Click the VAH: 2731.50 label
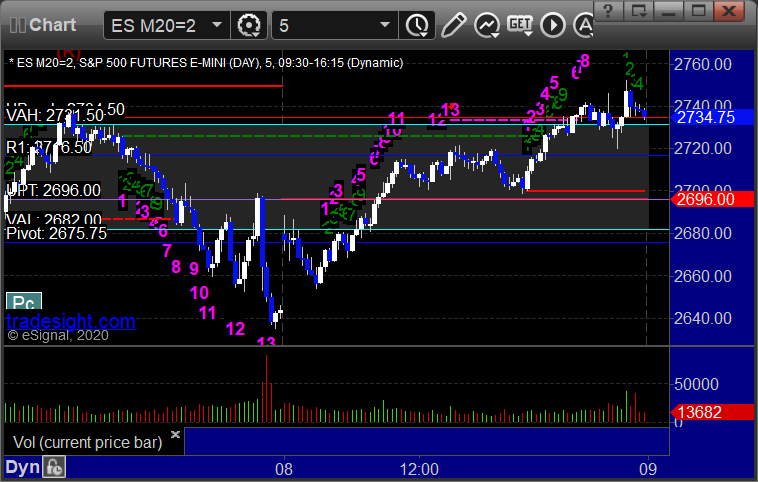This screenshot has height=482, width=758. 55,116
